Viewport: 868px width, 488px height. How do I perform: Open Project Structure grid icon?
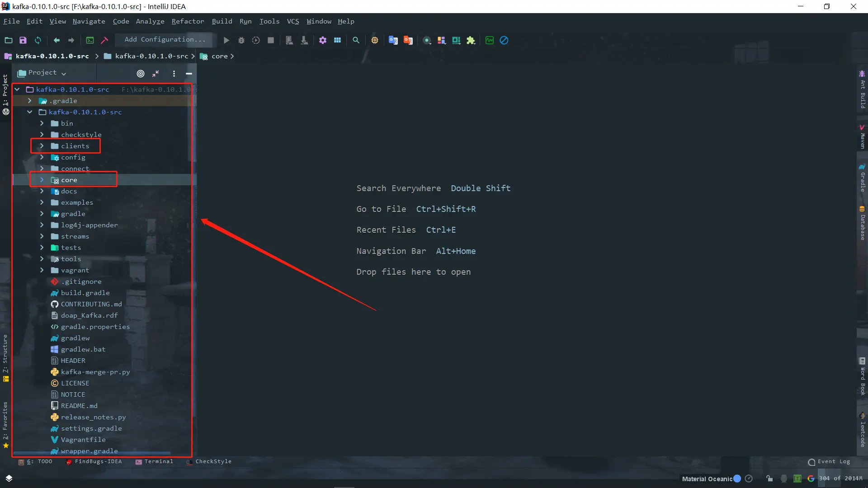point(337,40)
